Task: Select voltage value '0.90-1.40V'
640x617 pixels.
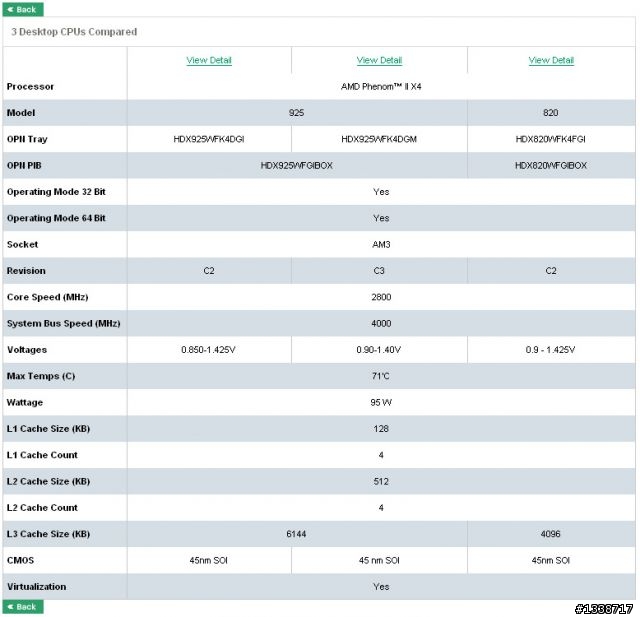Action: tap(379, 350)
